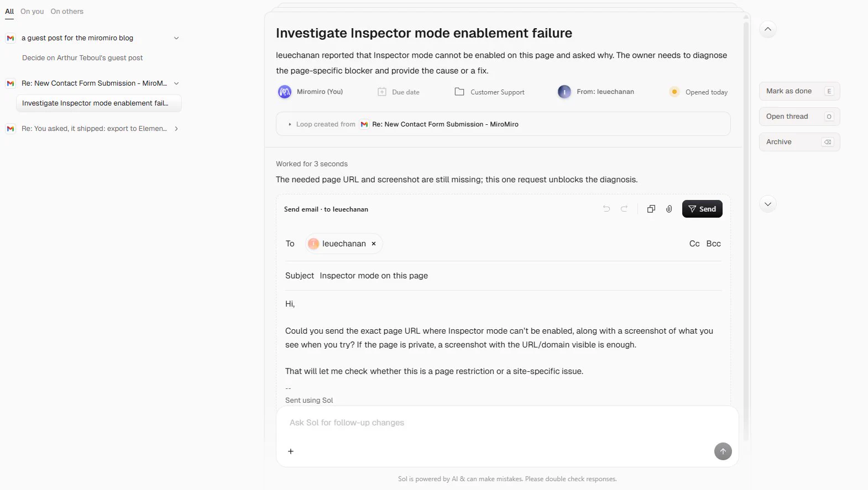The image size is (868, 490).
Task: Click into the email body text
Action: coord(503,338)
